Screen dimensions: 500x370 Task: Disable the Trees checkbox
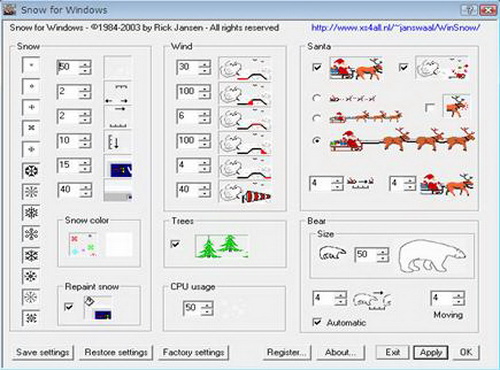pos(175,244)
